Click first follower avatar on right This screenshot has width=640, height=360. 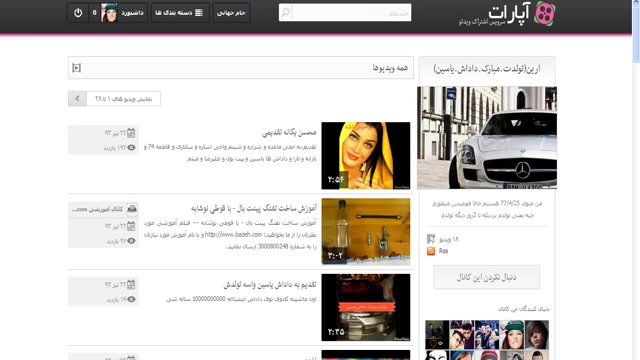(x=537, y=335)
